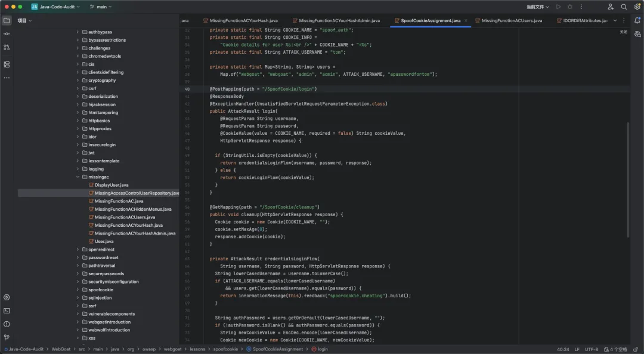The image size is (644, 354).
Task: Open the Commit tool window icon
Action: [7, 34]
